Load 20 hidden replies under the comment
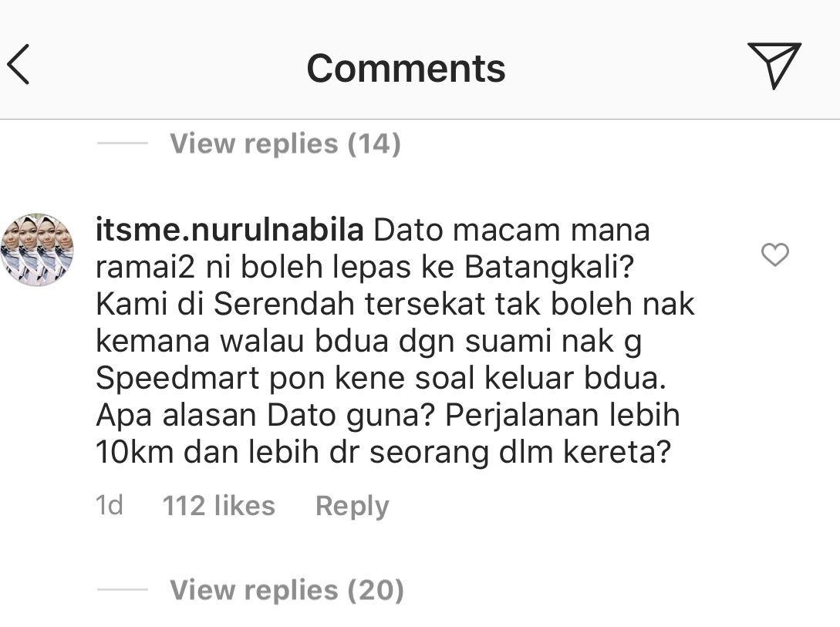The height and width of the screenshot is (627, 840). tap(287, 590)
